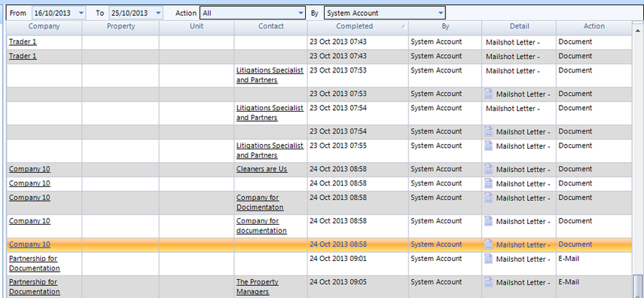The width and height of the screenshot is (644, 298).
Task: Sort by the Property column header
Action: pos(121,26)
